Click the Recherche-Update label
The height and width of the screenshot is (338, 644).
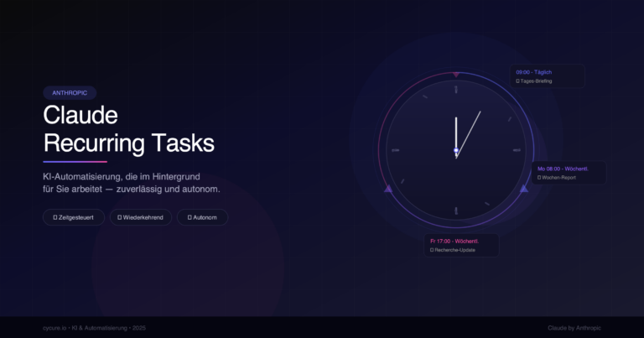point(453,250)
